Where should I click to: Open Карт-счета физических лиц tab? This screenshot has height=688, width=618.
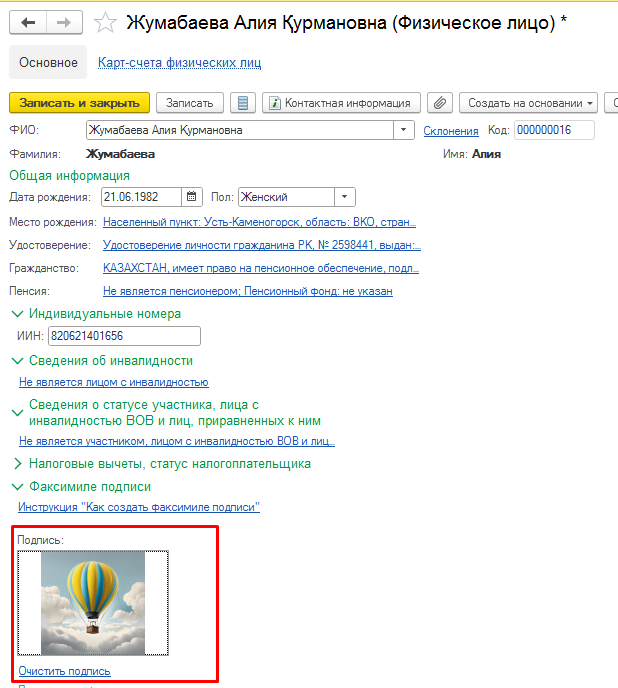click(179, 63)
